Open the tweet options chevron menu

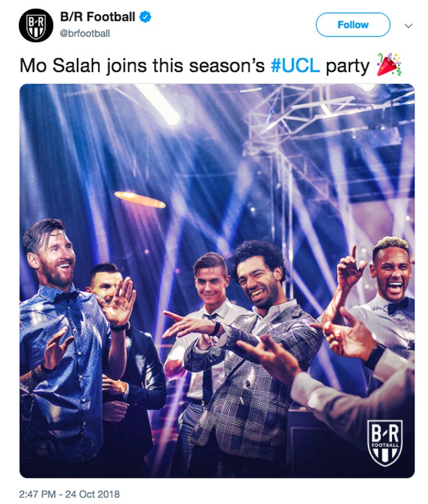408,26
